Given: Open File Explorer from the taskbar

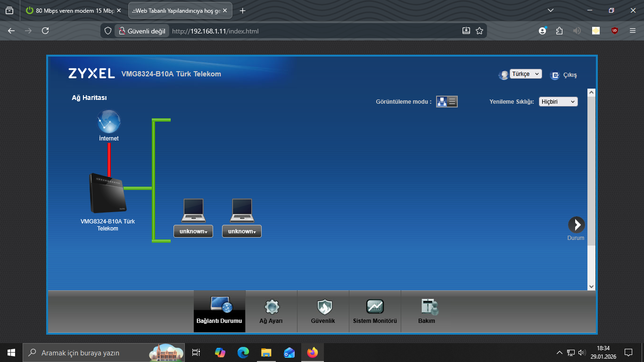Looking at the screenshot, I should (266, 353).
